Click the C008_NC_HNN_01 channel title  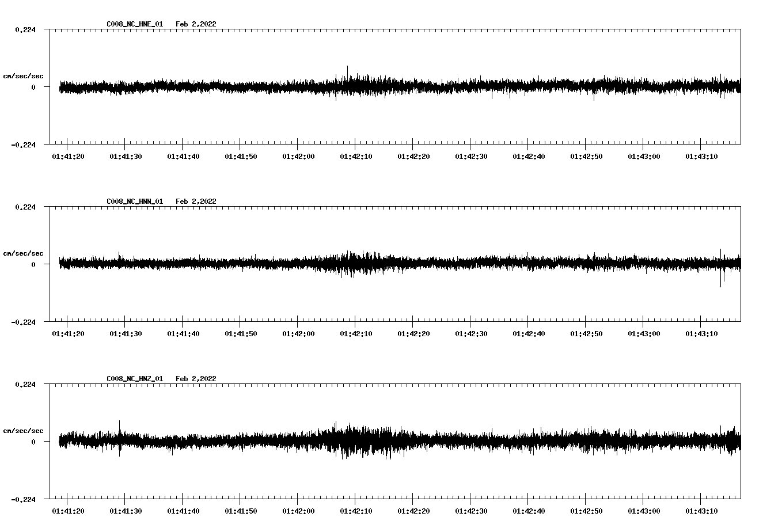coord(135,202)
